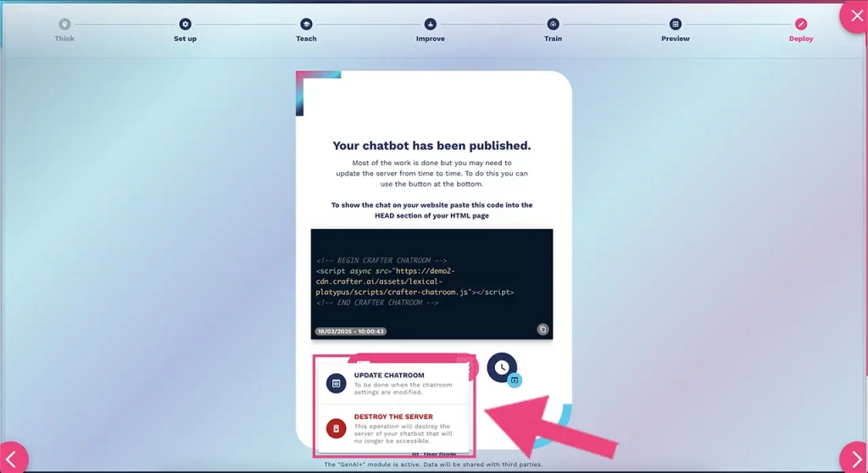Click the Set up step label

[185, 39]
